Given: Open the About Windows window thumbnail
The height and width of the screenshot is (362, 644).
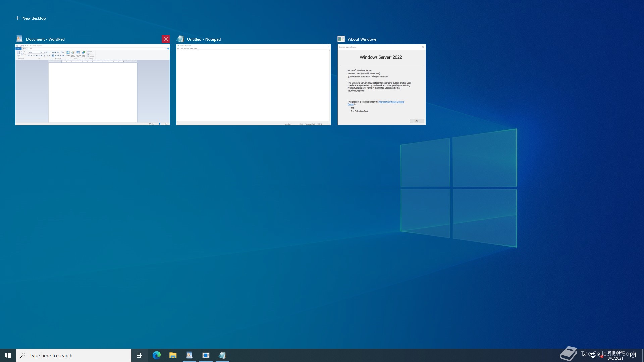Looking at the screenshot, I should tap(381, 84).
